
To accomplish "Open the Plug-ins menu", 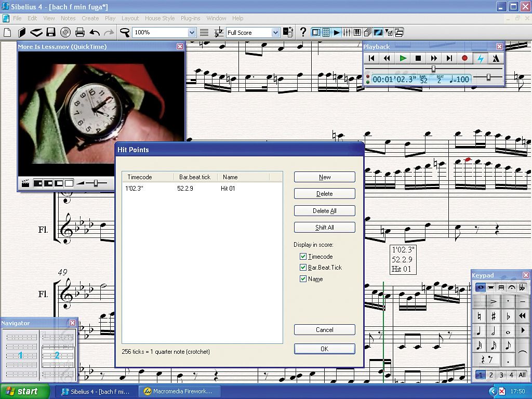I will (x=190, y=18).
